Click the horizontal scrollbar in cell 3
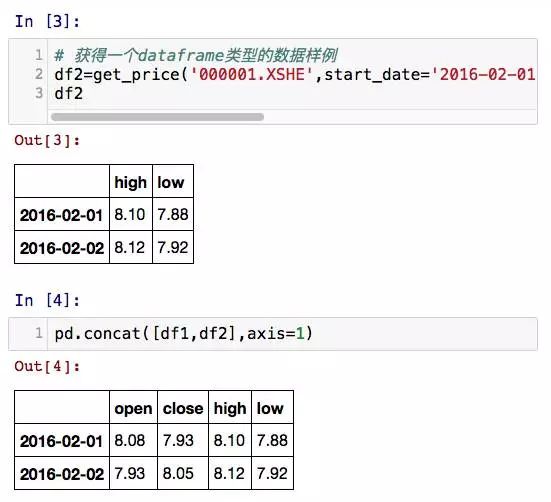 pos(157,117)
